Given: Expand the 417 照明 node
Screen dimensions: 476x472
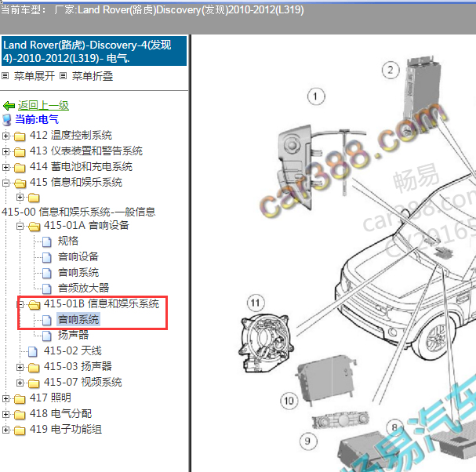Looking at the screenshot, I should [x=5, y=398].
